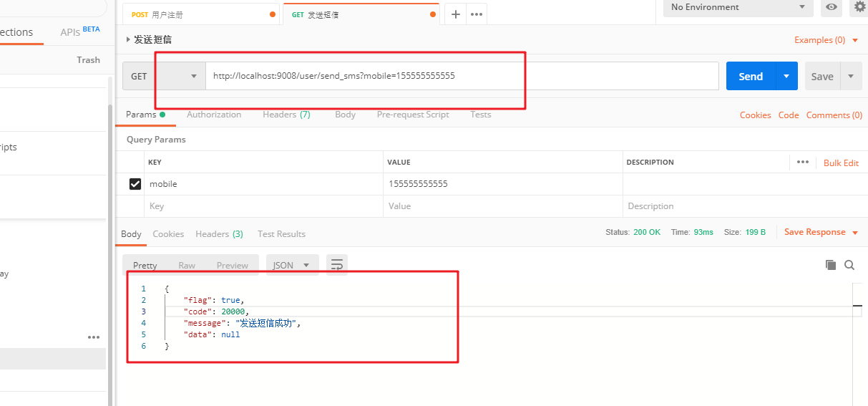Viewport: 868px width, 406px height.
Task: Open the Tests tab
Action: pos(481,115)
